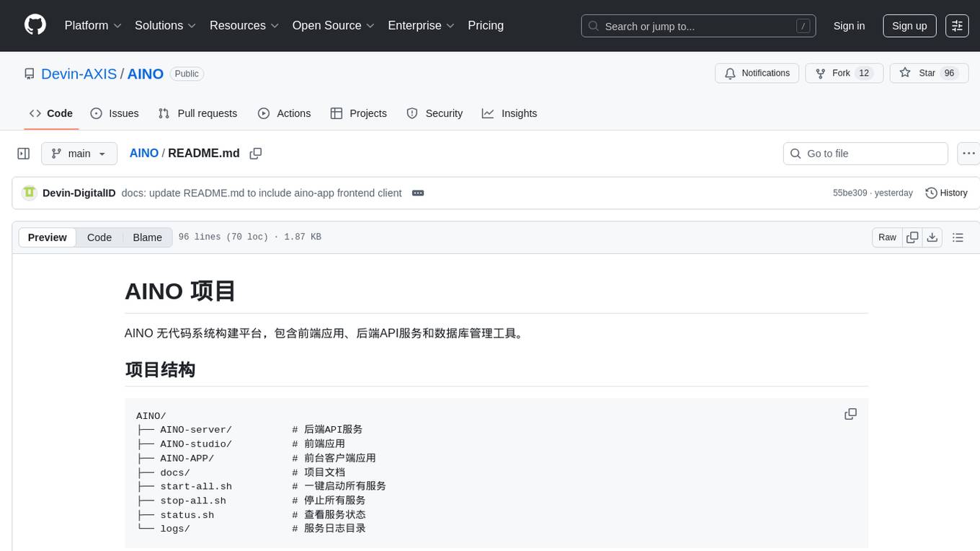This screenshot has height=551, width=980.
Task: Open Devin-DigitalID avatar
Action: (30, 193)
